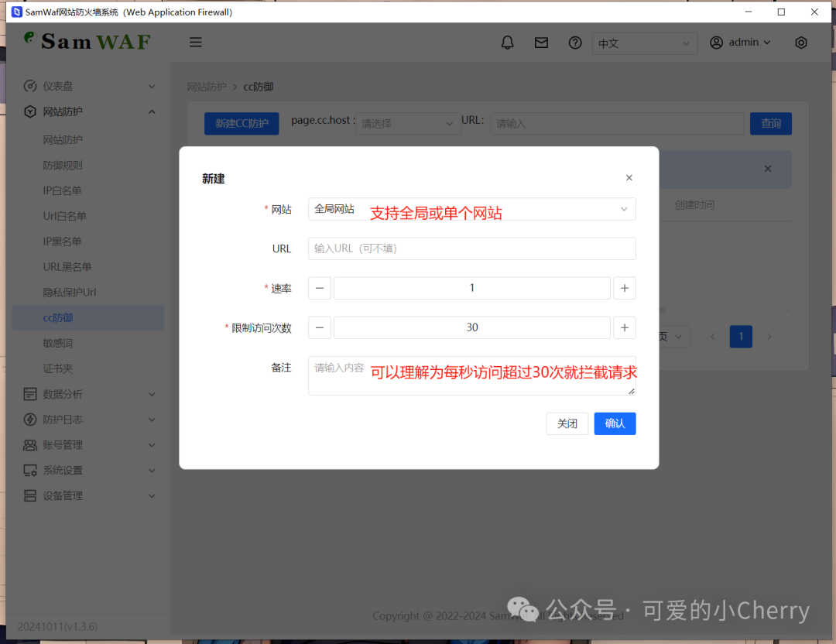Select IP白名单 in the sidebar
The image size is (836, 644).
88,190
